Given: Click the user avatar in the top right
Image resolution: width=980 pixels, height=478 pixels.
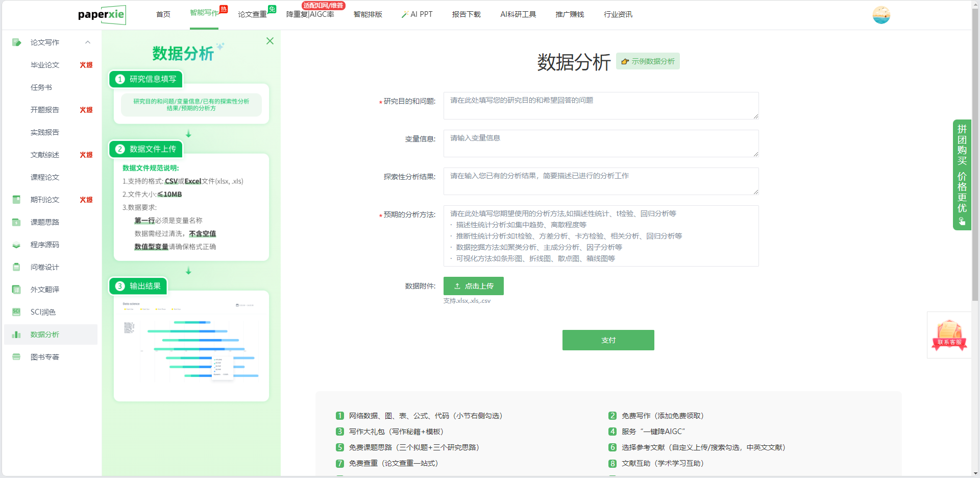Looking at the screenshot, I should (x=881, y=15).
